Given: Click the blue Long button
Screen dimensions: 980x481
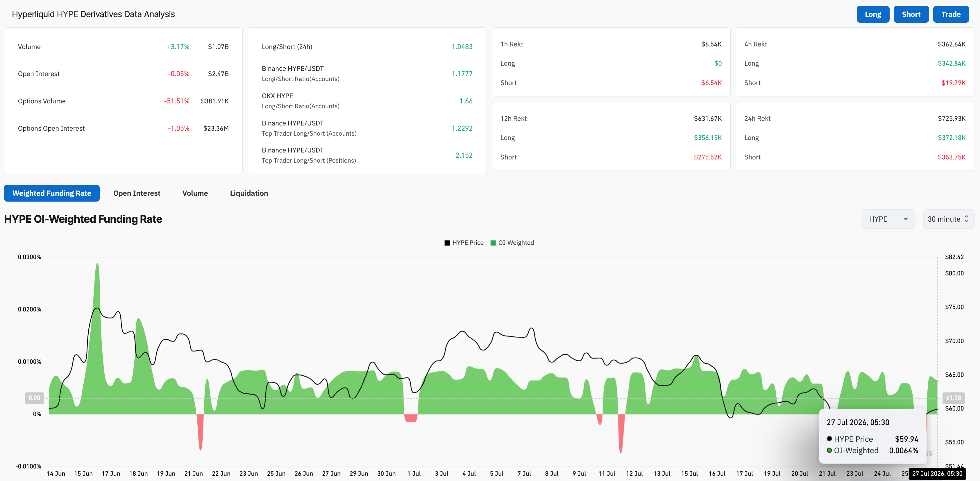Looking at the screenshot, I should pos(873,15).
